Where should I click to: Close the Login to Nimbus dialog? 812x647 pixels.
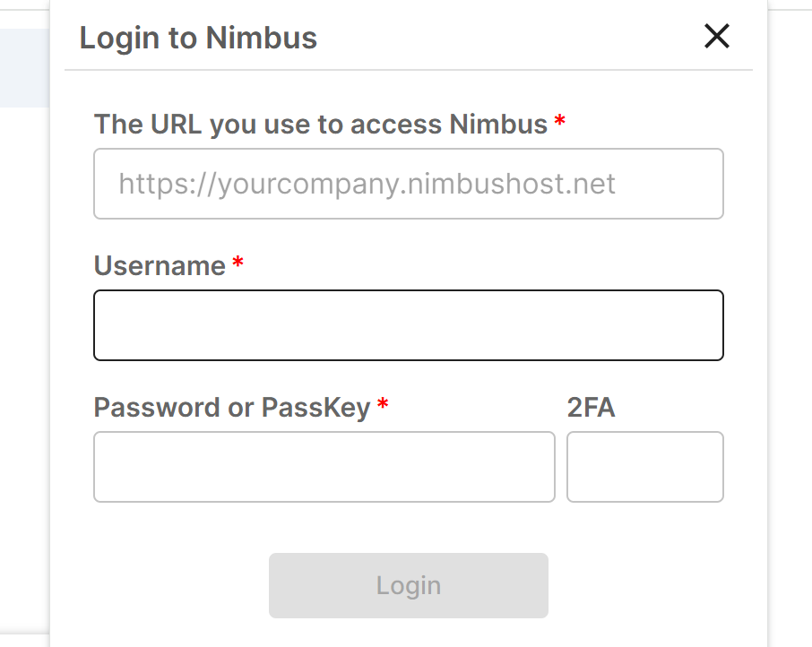[x=716, y=37]
